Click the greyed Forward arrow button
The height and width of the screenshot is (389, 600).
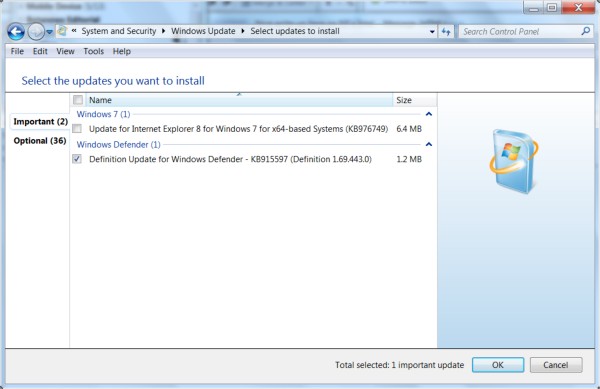click(36, 32)
